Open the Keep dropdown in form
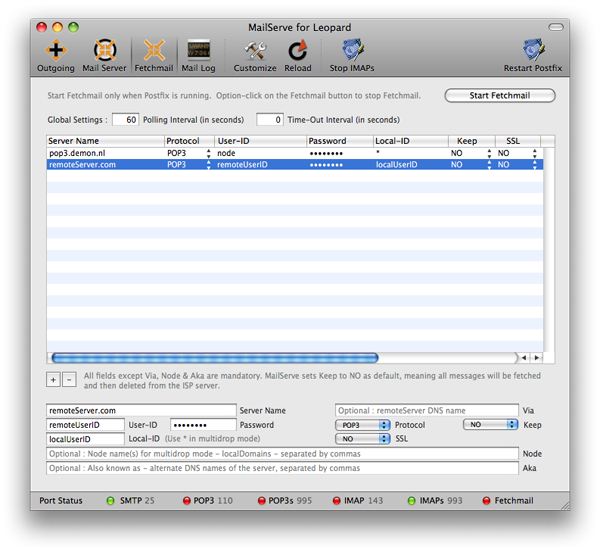Viewport: 600px width, 552px height. point(489,425)
